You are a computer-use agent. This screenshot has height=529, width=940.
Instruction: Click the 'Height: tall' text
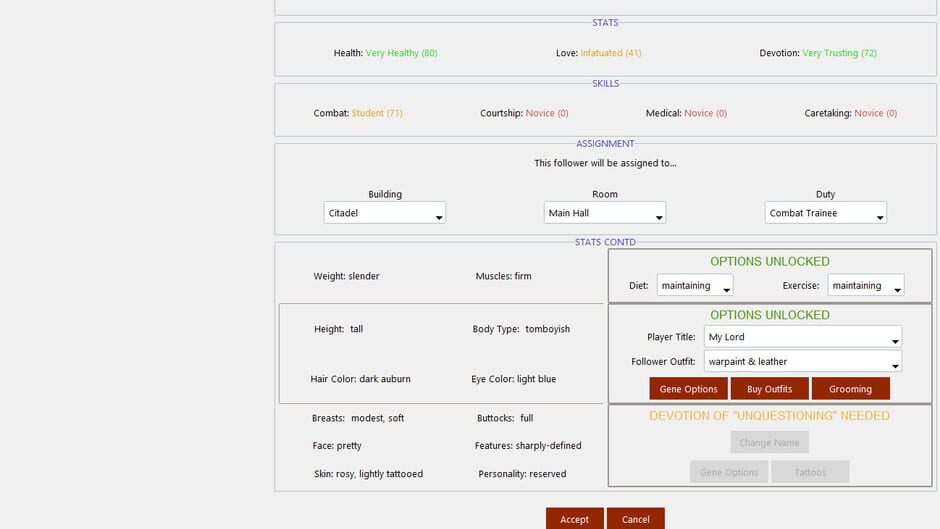[x=339, y=329]
